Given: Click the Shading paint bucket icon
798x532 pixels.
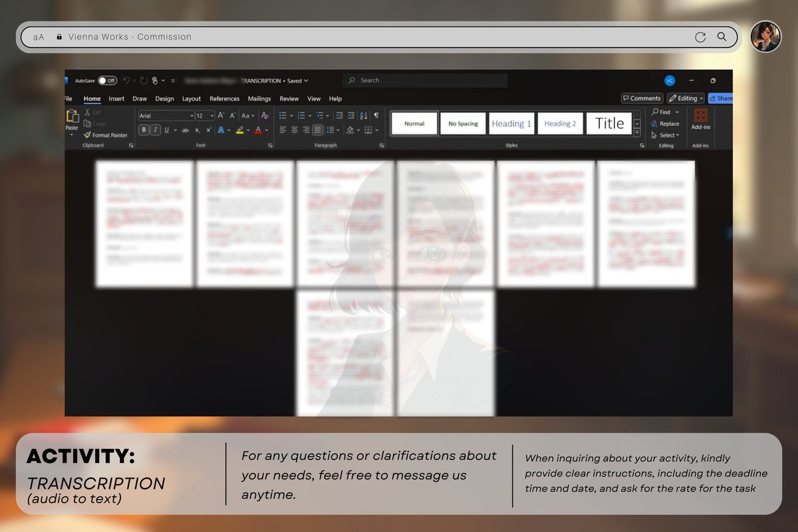Looking at the screenshot, I should 350,130.
